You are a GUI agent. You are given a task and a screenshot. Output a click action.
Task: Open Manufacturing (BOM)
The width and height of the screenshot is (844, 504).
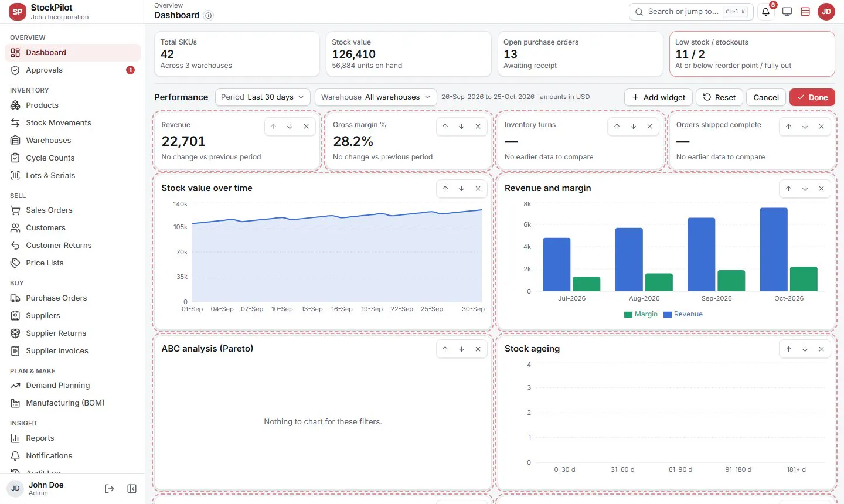click(x=73, y=403)
